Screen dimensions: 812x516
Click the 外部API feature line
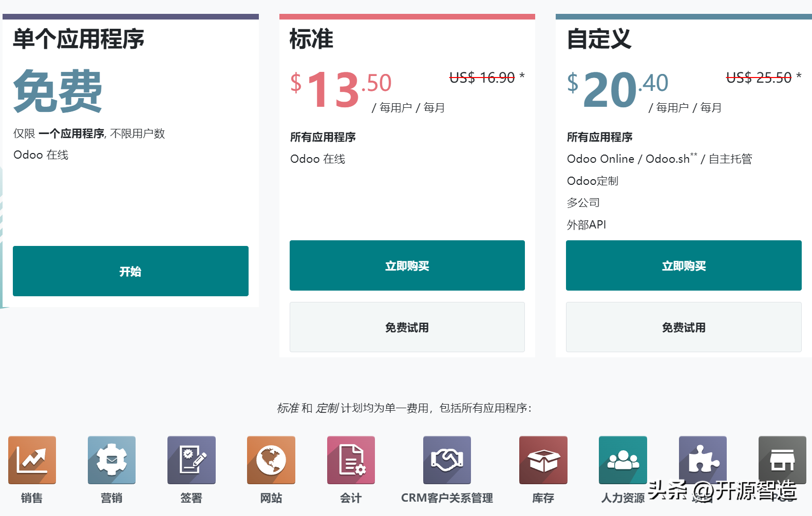[587, 224]
